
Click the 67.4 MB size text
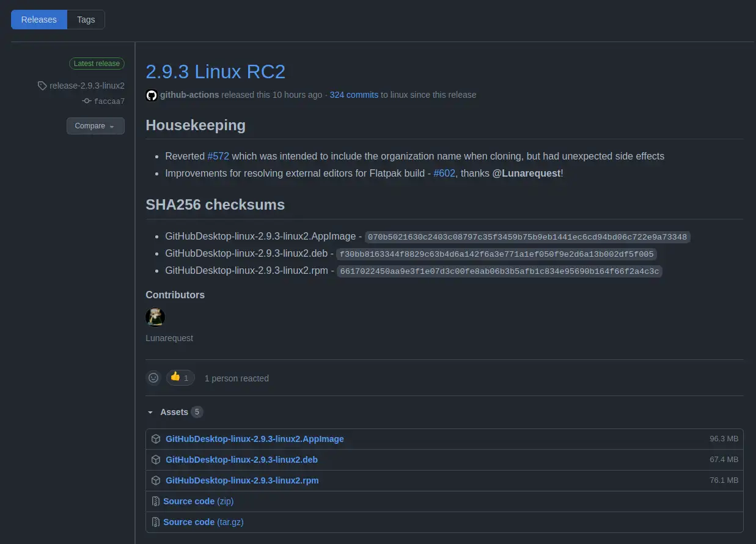pyautogui.click(x=724, y=460)
